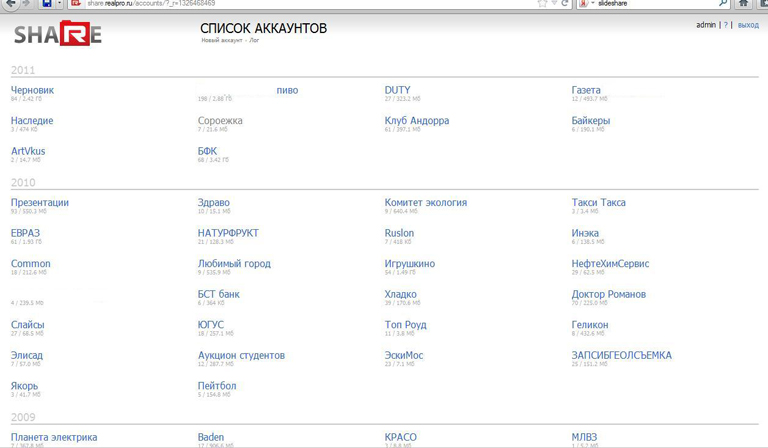Click the browser home icon

(743, 3)
